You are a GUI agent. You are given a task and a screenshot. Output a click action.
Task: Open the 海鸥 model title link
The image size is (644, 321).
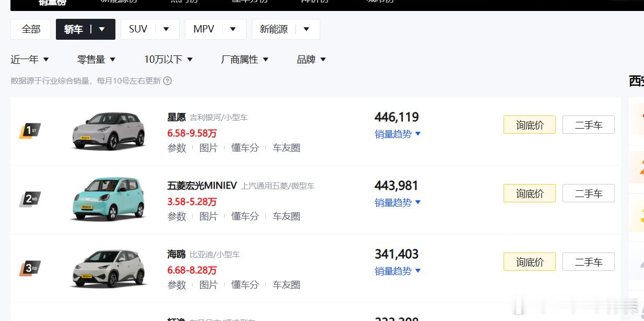(177, 254)
